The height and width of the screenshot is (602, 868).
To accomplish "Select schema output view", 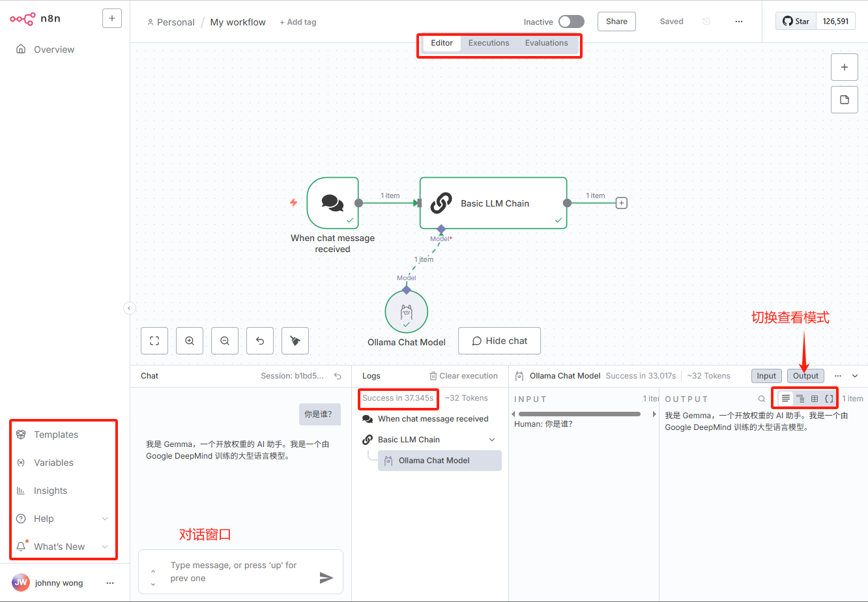I will [800, 398].
